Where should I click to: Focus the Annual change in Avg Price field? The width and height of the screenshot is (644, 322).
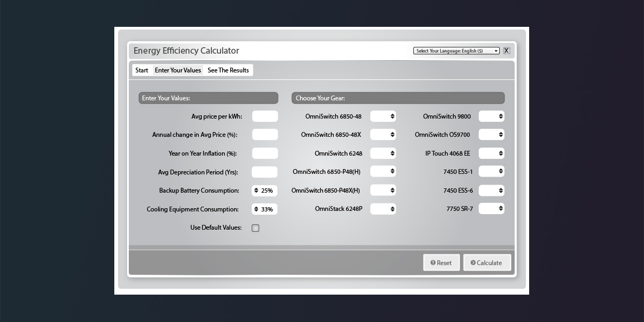tap(265, 135)
